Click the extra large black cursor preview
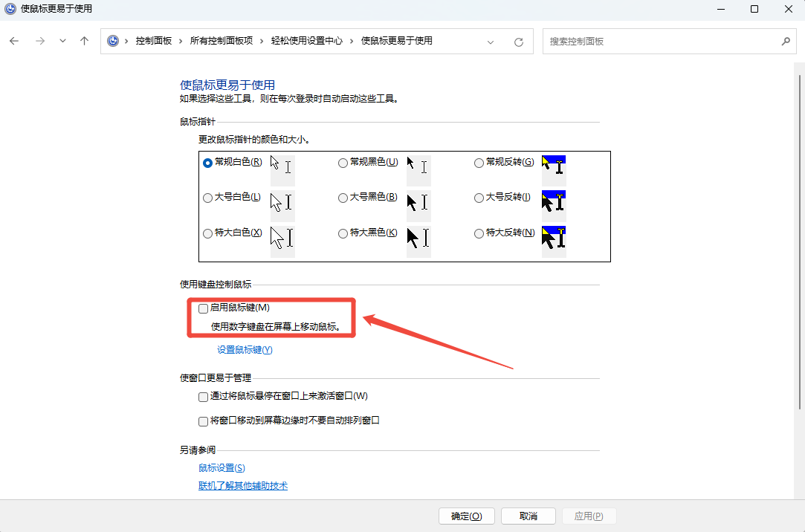Viewport: 805px width, 532px height. (418, 241)
